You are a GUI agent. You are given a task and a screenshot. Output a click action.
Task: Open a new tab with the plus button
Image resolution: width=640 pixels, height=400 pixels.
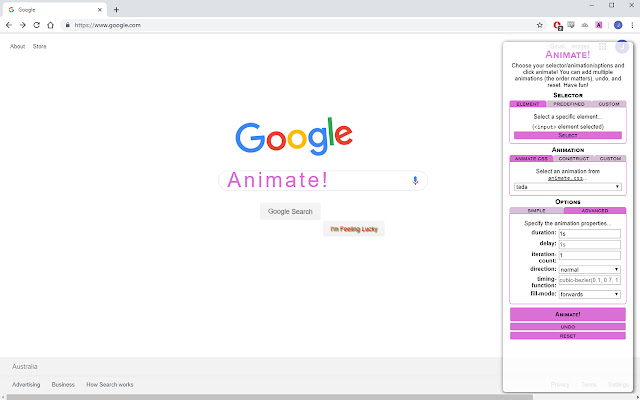[x=116, y=10]
